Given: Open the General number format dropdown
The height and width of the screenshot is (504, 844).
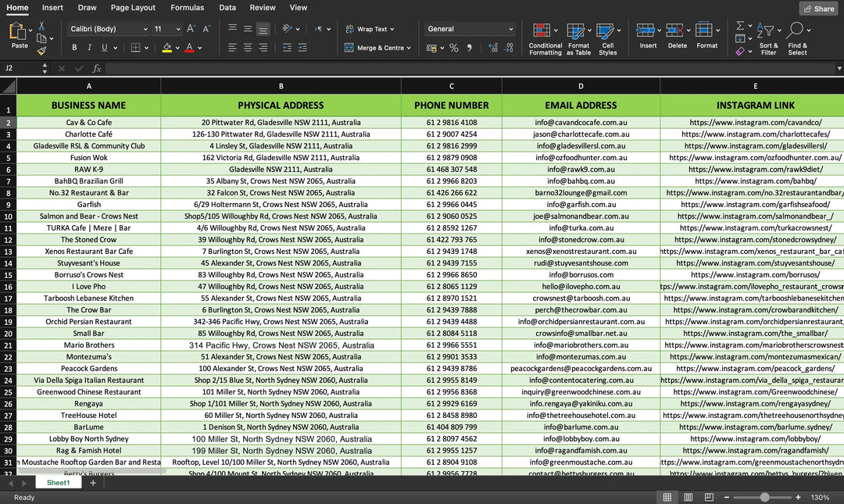Looking at the screenshot, I should pos(510,28).
